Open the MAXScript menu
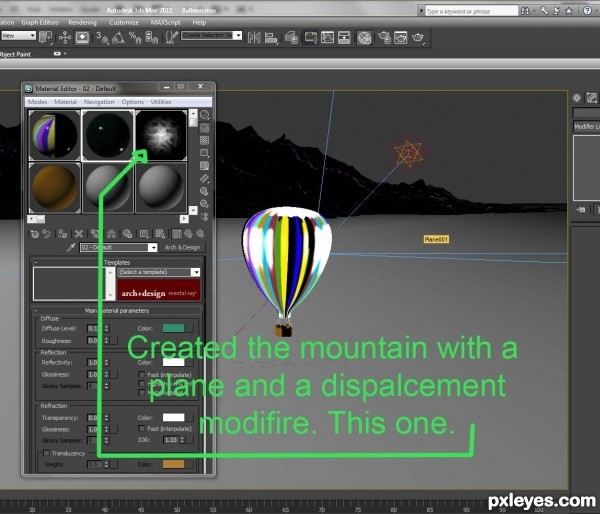The image size is (600, 514). [165, 23]
